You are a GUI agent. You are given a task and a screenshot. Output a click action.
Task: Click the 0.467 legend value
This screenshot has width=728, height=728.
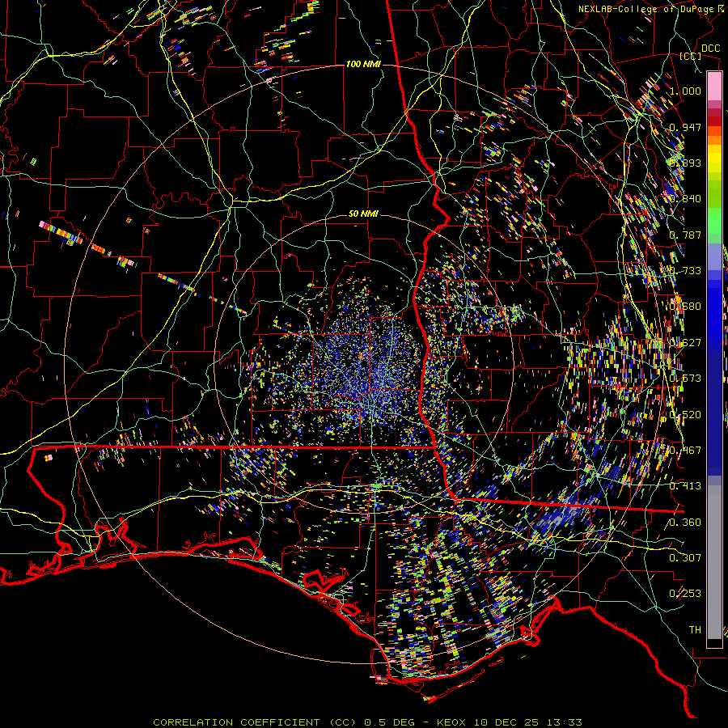(x=685, y=451)
